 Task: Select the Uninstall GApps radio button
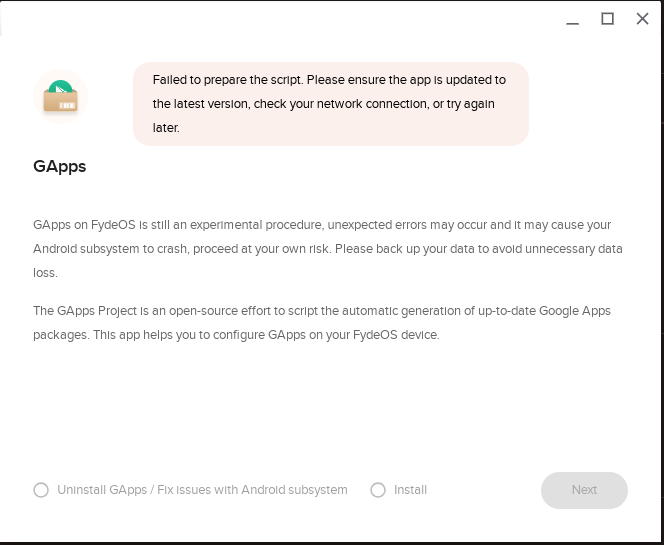click(x=41, y=490)
